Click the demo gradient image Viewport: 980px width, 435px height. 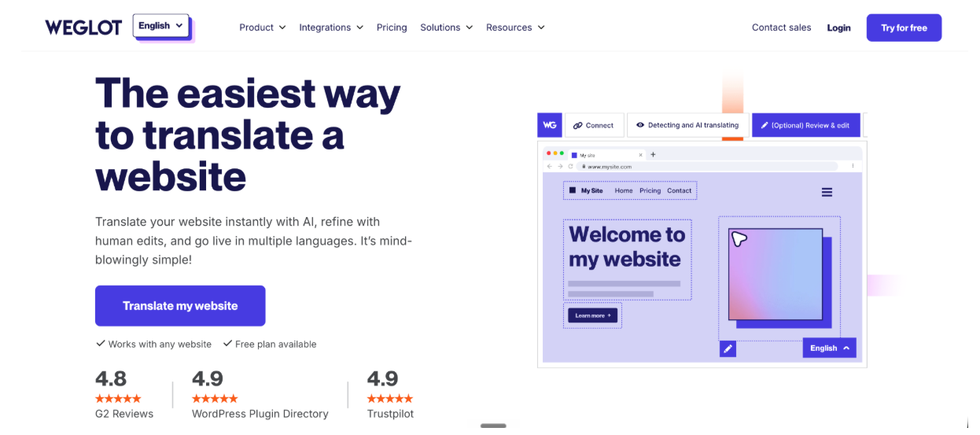[x=776, y=275]
